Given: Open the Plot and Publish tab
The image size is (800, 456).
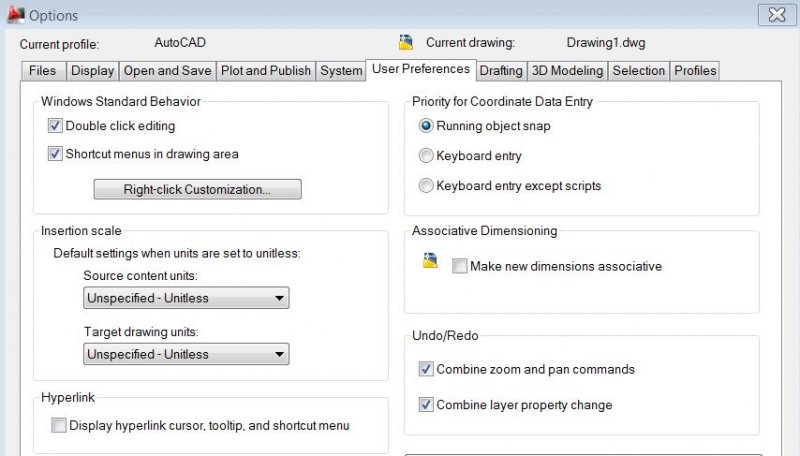Looking at the screenshot, I should pos(266,70).
